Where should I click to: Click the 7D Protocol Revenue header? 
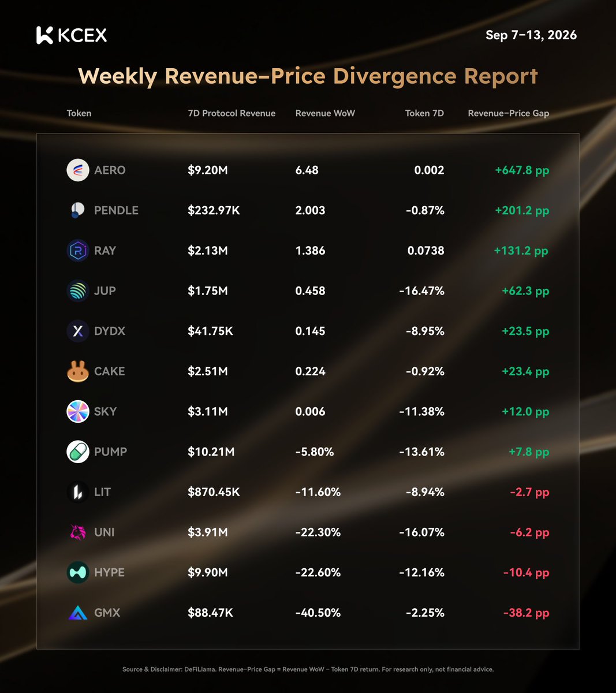(232, 113)
